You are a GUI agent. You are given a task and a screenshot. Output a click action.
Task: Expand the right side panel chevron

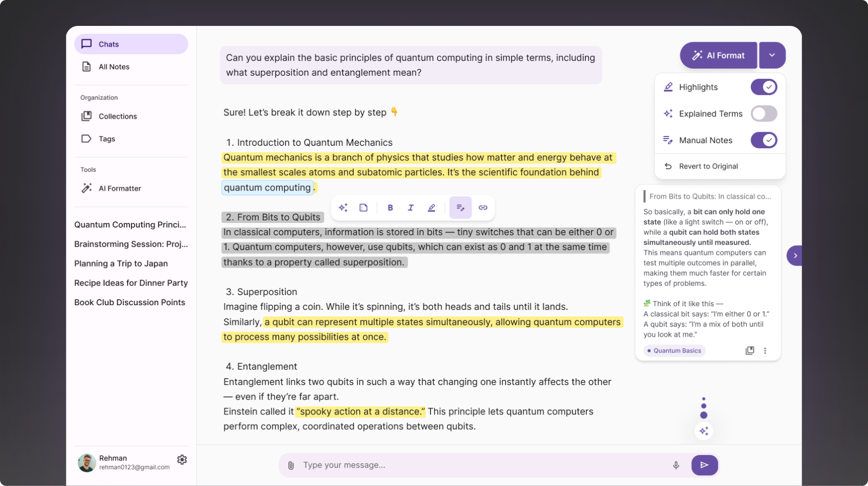[x=795, y=255]
